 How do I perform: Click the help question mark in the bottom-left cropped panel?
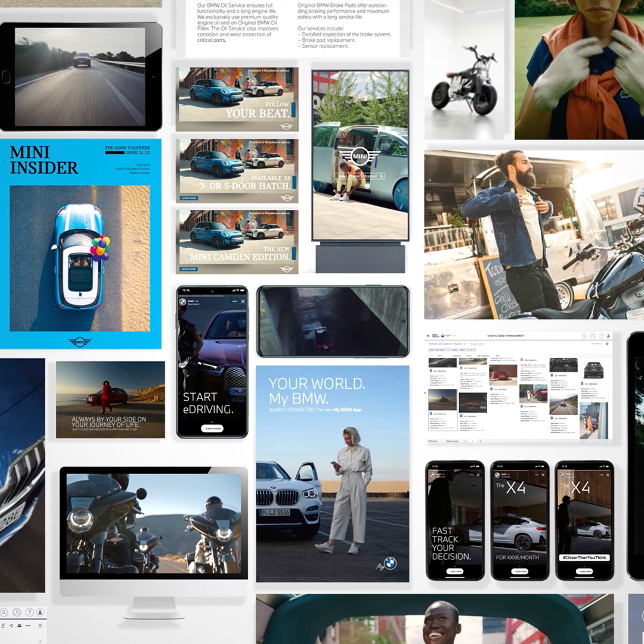coord(30,612)
